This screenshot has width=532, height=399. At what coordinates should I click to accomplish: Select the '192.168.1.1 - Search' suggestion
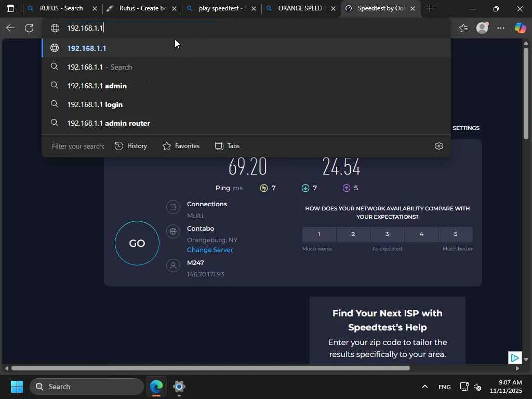coord(246,67)
